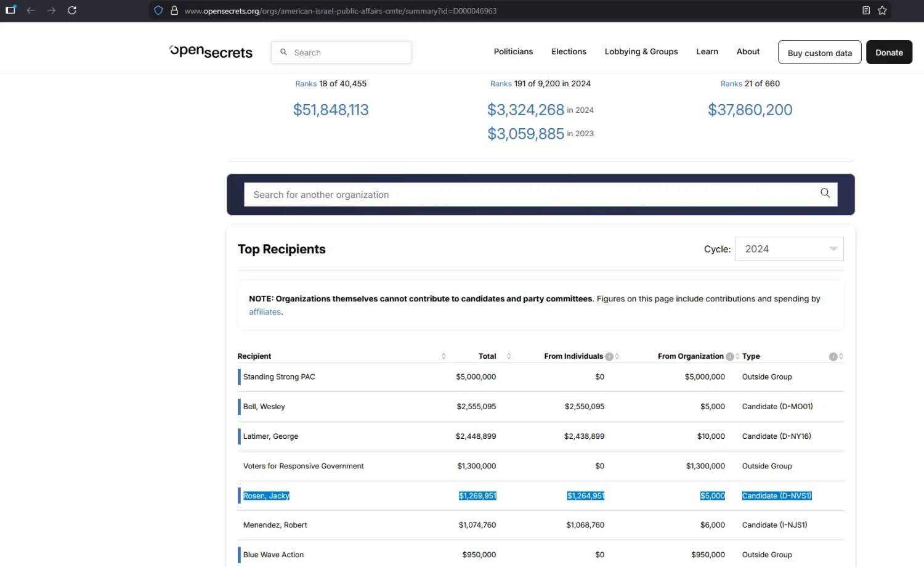Screen dimensions: 924x567
Task: Open the Cycle 2024 dropdown
Action: (x=789, y=249)
